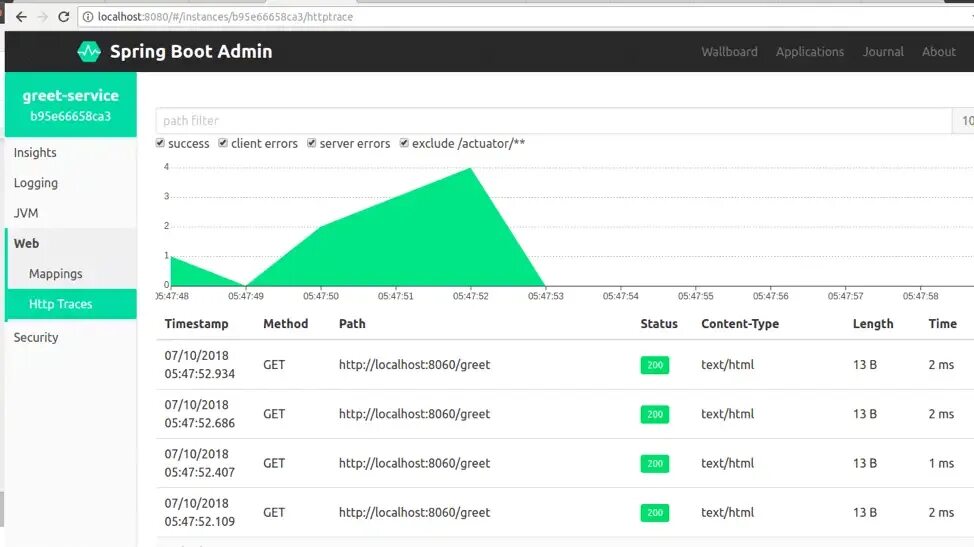Disable exclude /actuator/** checkbox
The width and height of the screenshot is (974, 547).
(404, 143)
